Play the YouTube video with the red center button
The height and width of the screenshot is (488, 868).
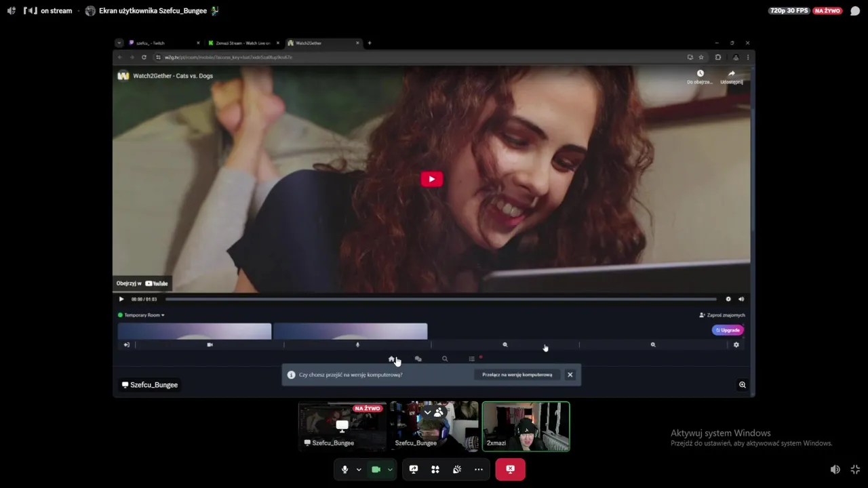coord(431,179)
